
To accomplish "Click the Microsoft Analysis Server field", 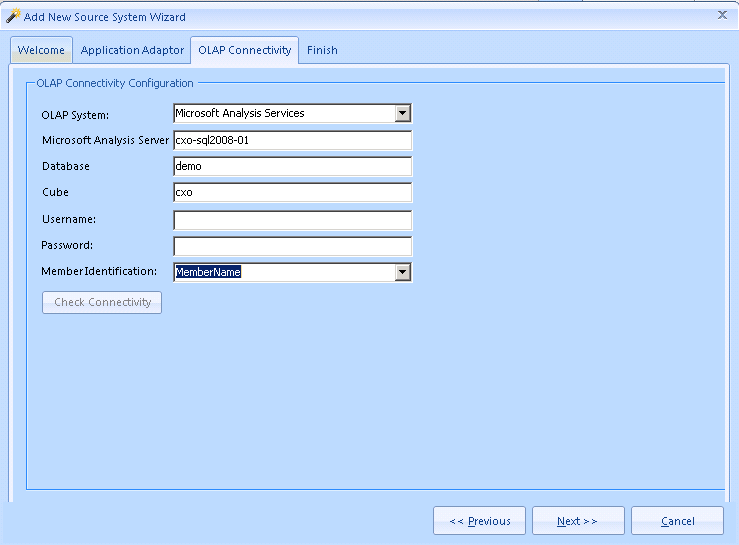I will 293,140.
